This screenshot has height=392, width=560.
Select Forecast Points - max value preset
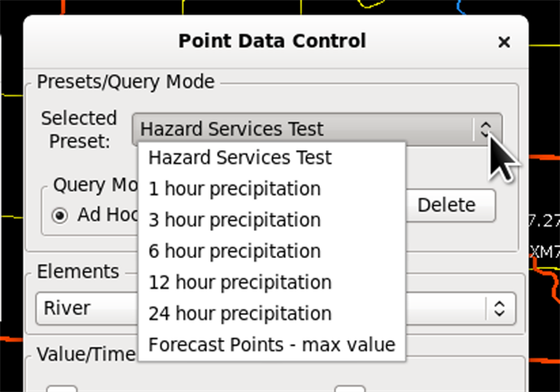[x=272, y=345]
